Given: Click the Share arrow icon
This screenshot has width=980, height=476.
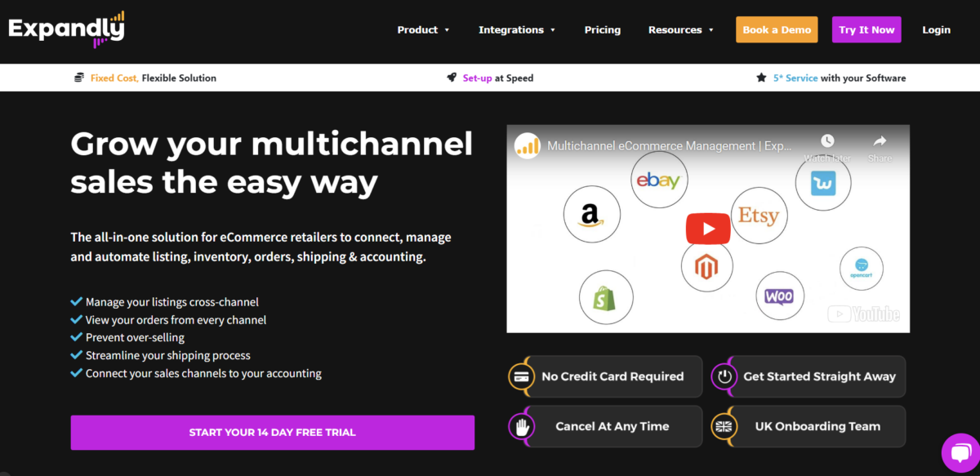Looking at the screenshot, I should point(880,141).
